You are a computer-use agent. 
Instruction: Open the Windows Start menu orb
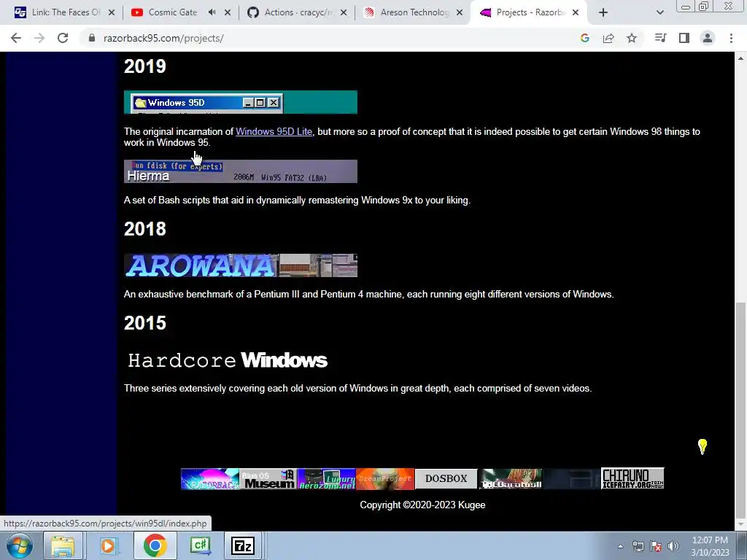point(20,545)
